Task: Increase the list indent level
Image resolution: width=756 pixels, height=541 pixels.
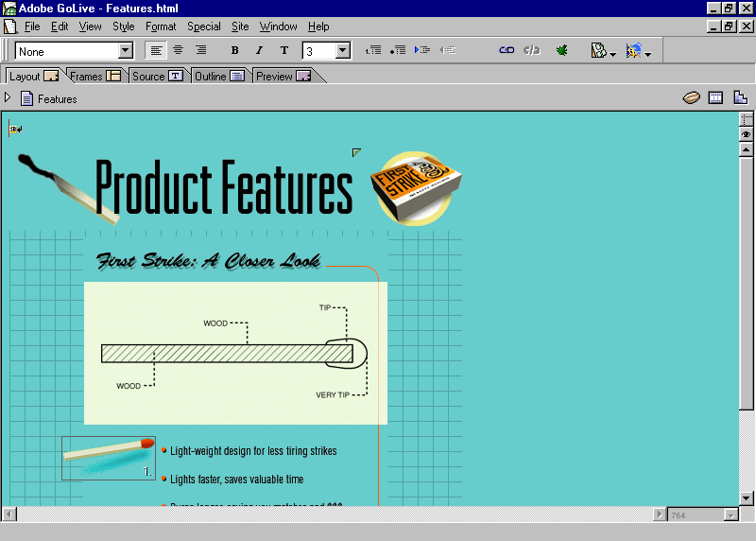Action: [422, 50]
